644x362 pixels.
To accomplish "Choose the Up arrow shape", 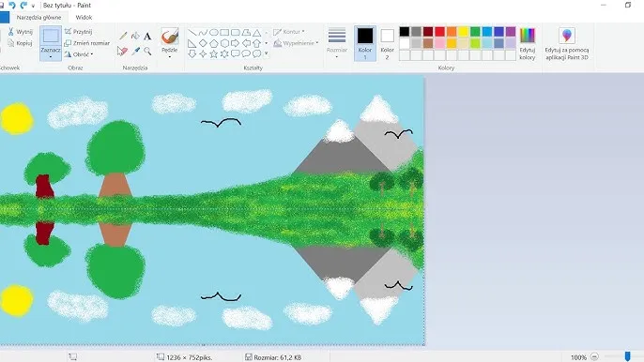I will click(x=256, y=43).
